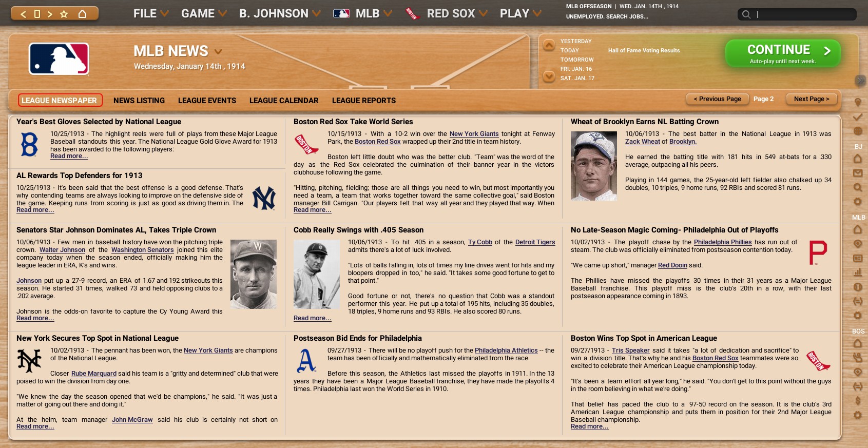Click the checkmark icon in right sidebar
868x448 pixels.
coord(858,117)
